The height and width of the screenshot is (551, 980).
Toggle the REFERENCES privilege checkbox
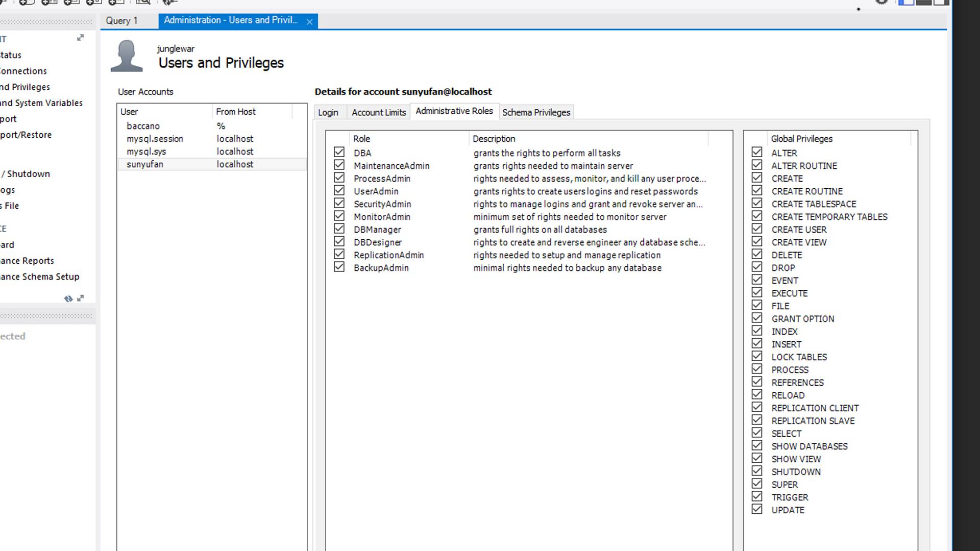click(x=757, y=382)
